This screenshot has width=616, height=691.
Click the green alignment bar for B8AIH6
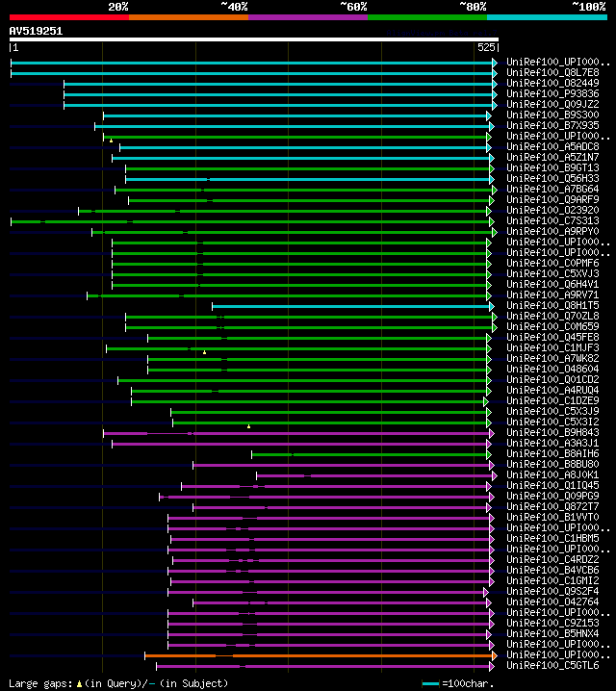pyautogui.click(x=372, y=454)
